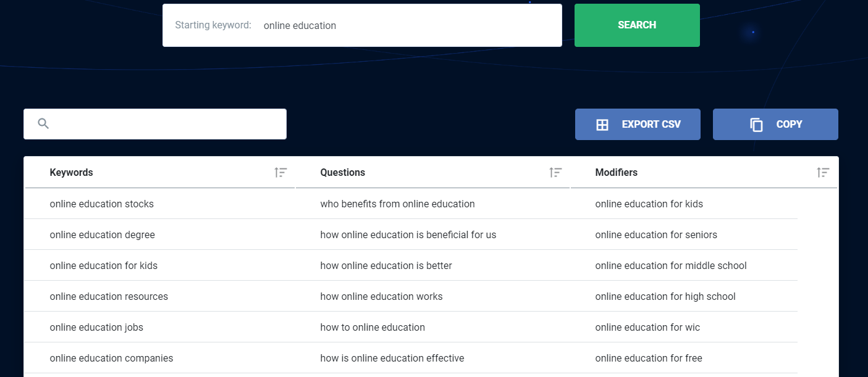Select the Questions column header
868x377 pixels.
click(342, 173)
